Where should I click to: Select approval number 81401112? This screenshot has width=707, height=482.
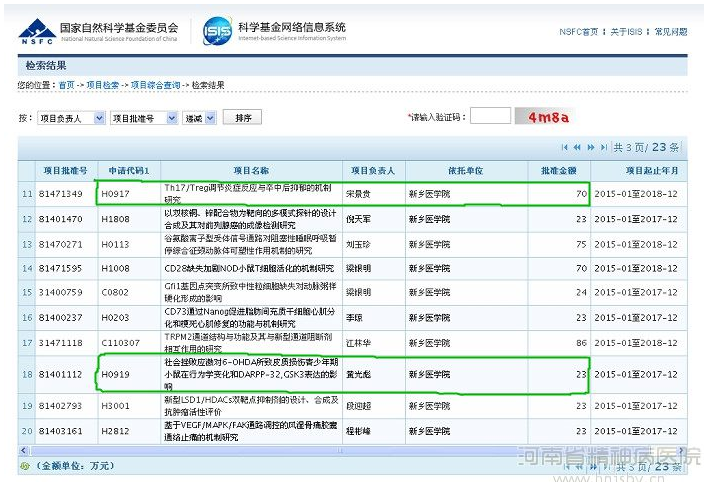click(60, 374)
